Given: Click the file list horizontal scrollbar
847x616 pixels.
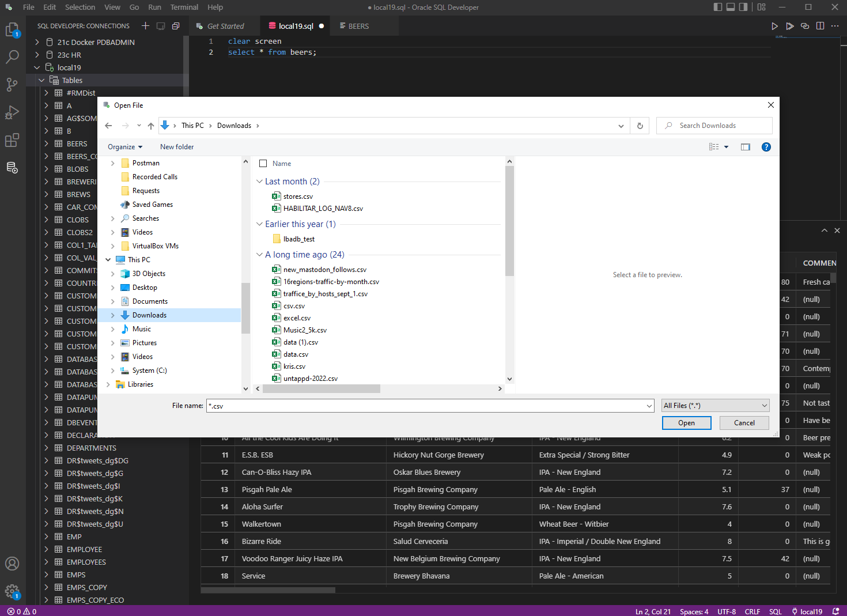Looking at the screenshot, I should pos(322,389).
